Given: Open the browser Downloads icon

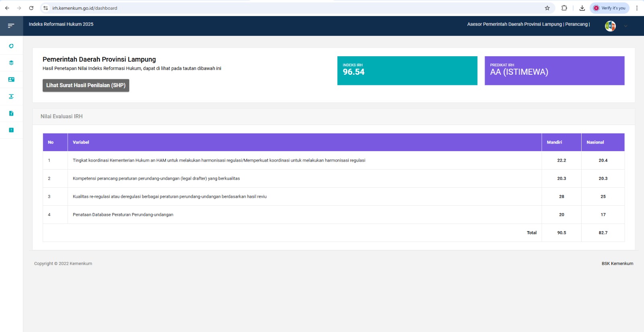Looking at the screenshot, I should [582, 8].
